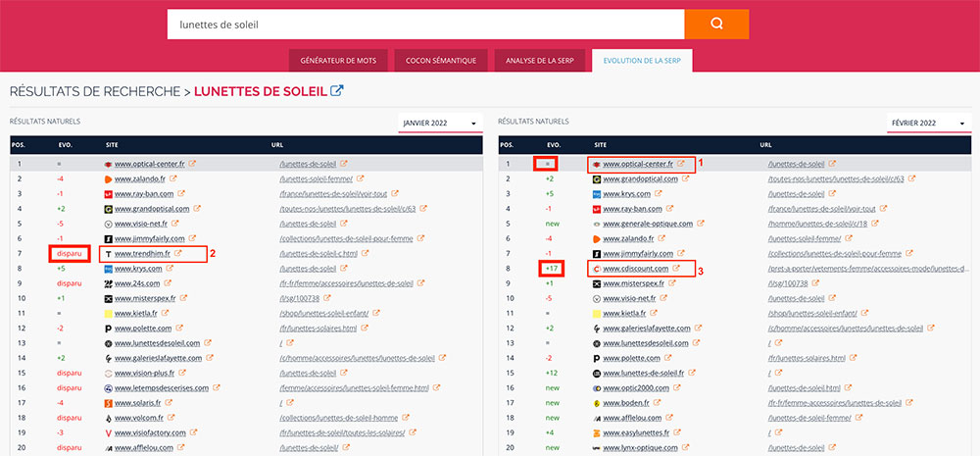
Task: Open the FÉVRIER 2022 month dropdown
Action: (x=929, y=124)
